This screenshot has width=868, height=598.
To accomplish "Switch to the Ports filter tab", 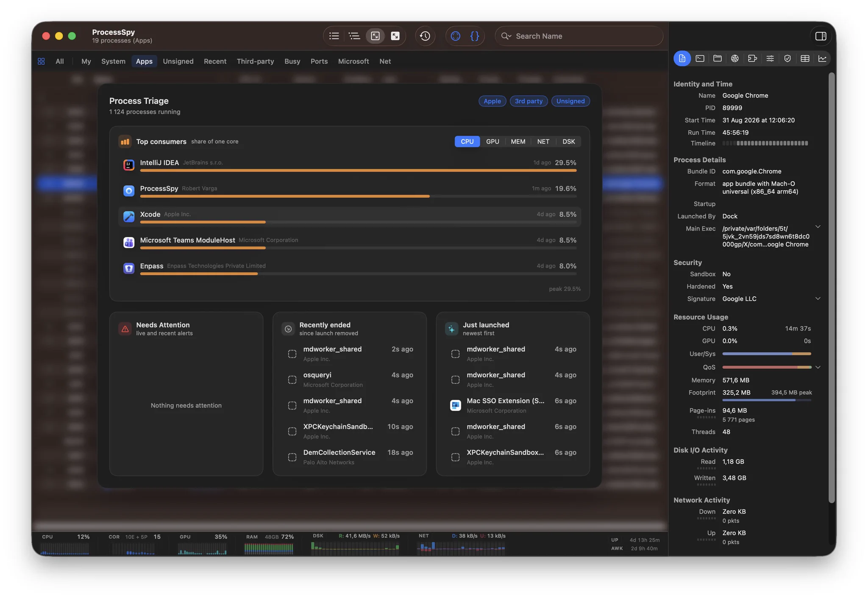I will tap(319, 61).
